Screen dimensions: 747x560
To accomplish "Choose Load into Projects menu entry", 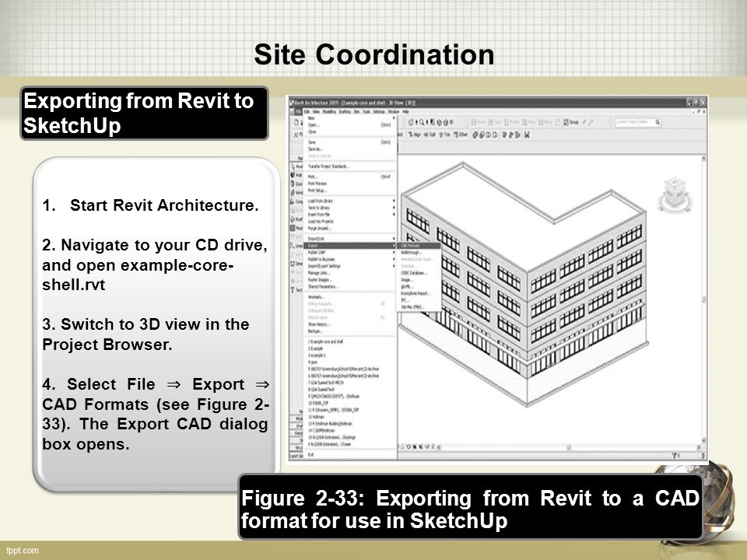I will [350, 222].
